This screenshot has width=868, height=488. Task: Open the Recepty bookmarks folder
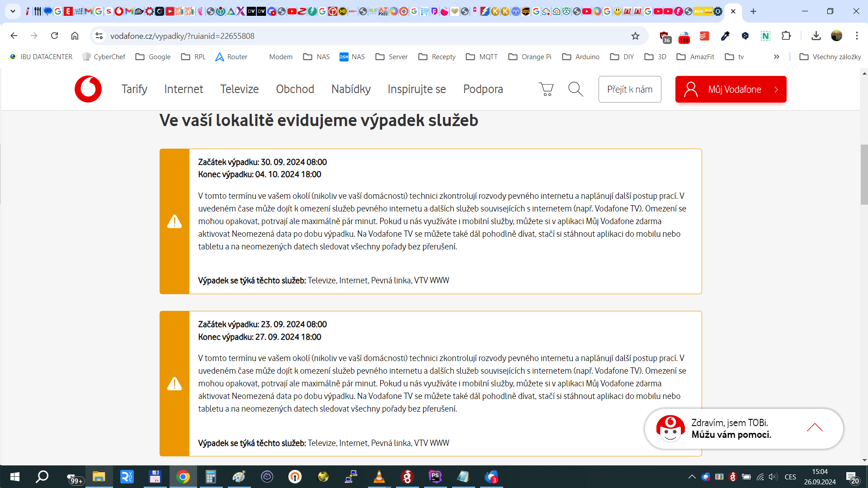437,57
